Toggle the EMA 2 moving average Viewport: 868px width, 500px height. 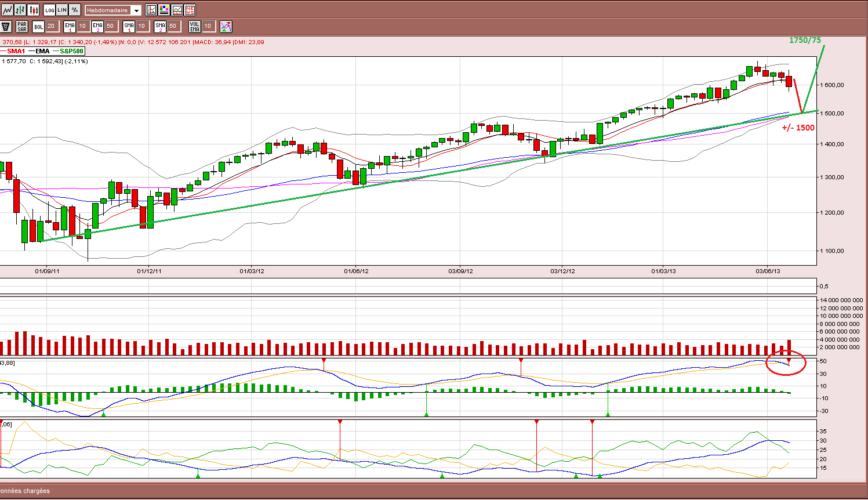(97, 26)
